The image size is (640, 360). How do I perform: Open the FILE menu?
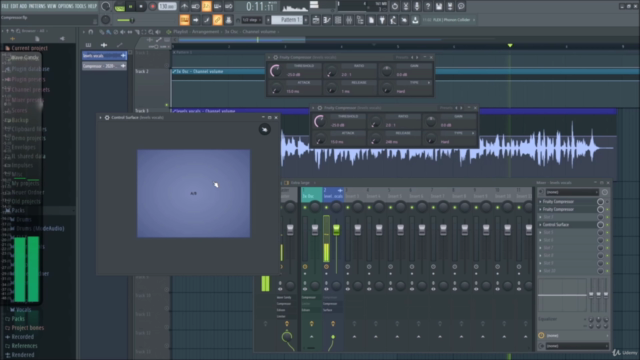click(x=5, y=6)
